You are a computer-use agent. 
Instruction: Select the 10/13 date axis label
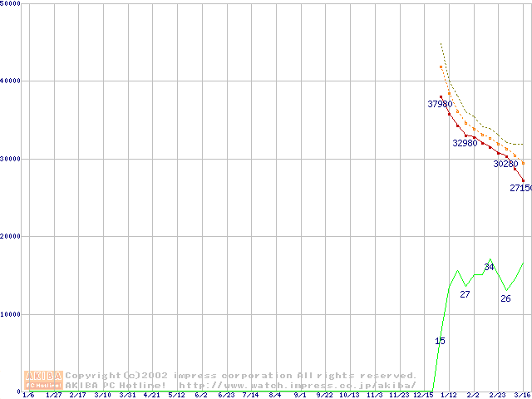pyautogui.click(x=349, y=395)
